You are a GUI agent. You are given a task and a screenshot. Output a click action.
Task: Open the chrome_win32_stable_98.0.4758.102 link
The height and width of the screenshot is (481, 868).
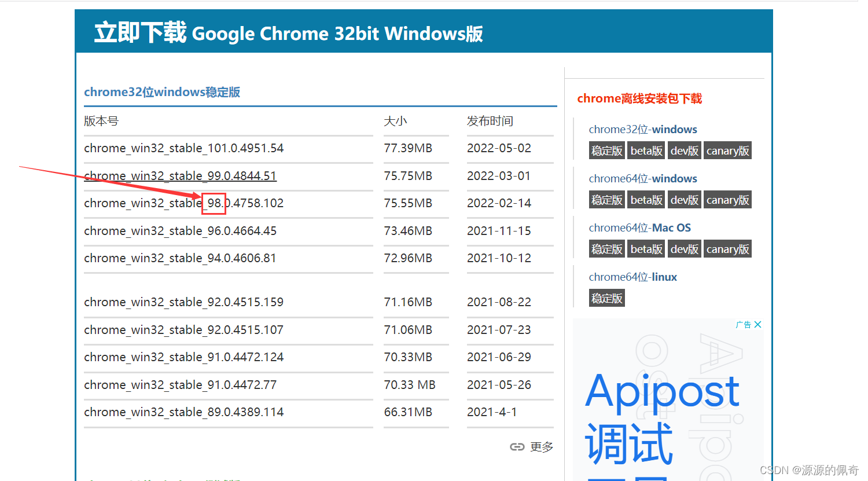pyautogui.click(x=183, y=203)
